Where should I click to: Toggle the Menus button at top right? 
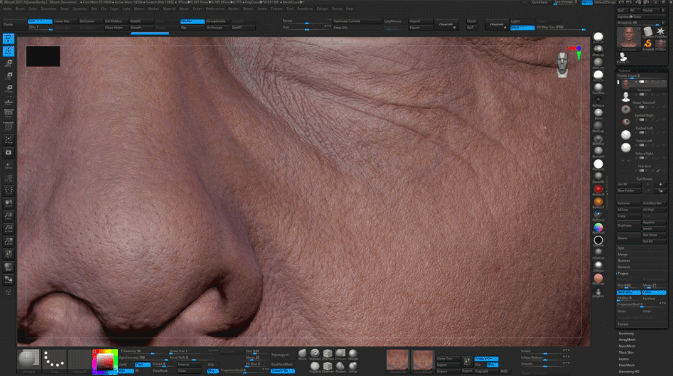tap(587, 2)
